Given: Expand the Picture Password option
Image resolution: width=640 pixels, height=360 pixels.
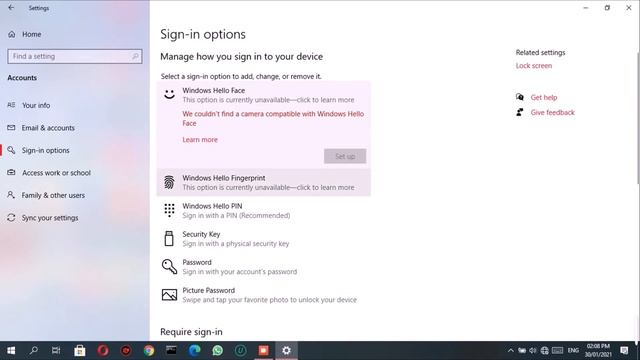Looking at the screenshot, I should click(x=264, y=295).
